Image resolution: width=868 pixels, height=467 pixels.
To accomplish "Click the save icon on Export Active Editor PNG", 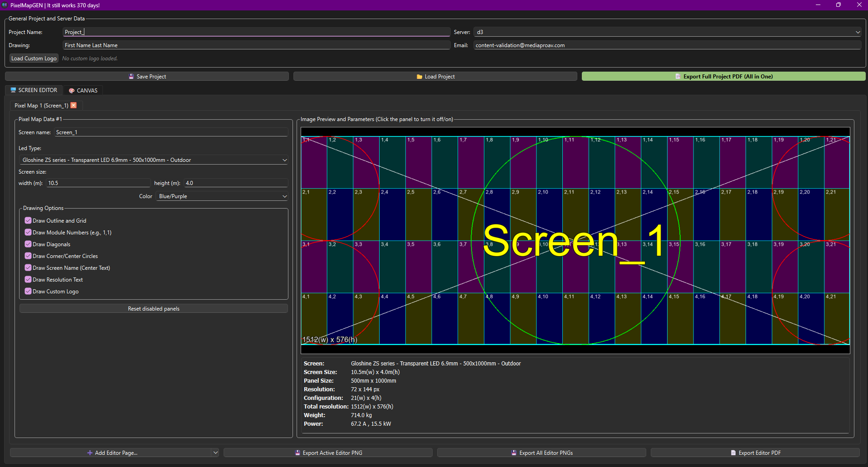I will point(297,453).
